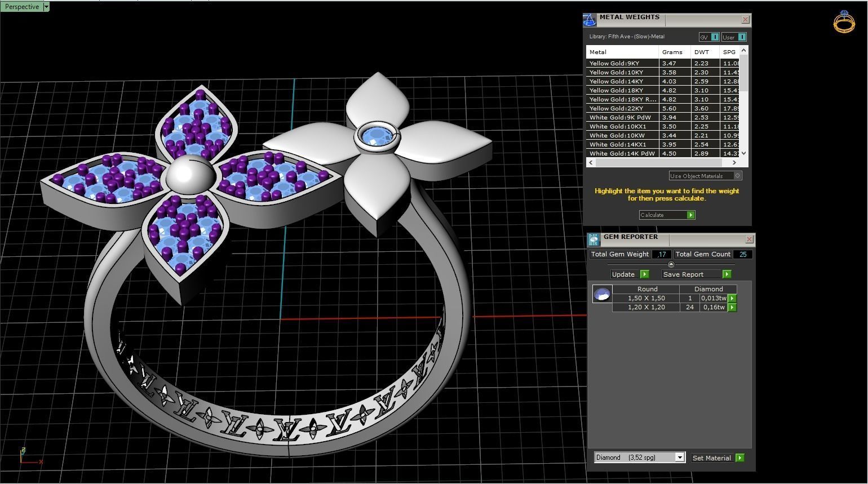868x484 pixels.
Task: Select the Yellow Gold:22KY row
Action: point(663,108)
